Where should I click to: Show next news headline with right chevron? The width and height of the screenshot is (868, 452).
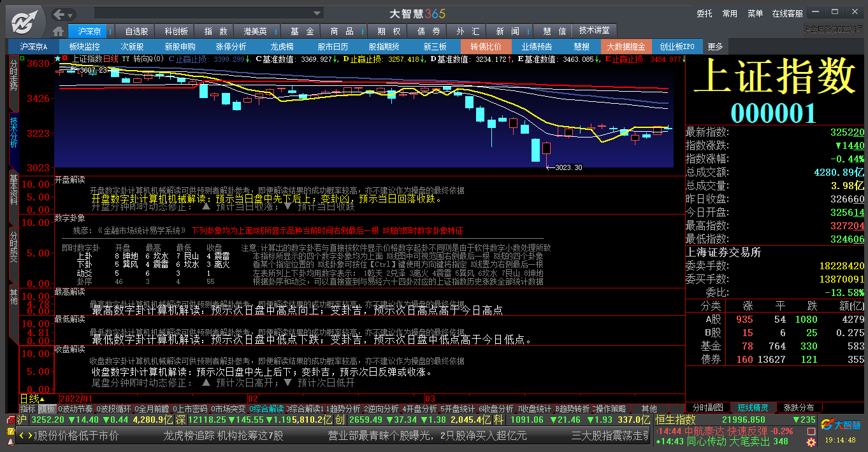30,436
